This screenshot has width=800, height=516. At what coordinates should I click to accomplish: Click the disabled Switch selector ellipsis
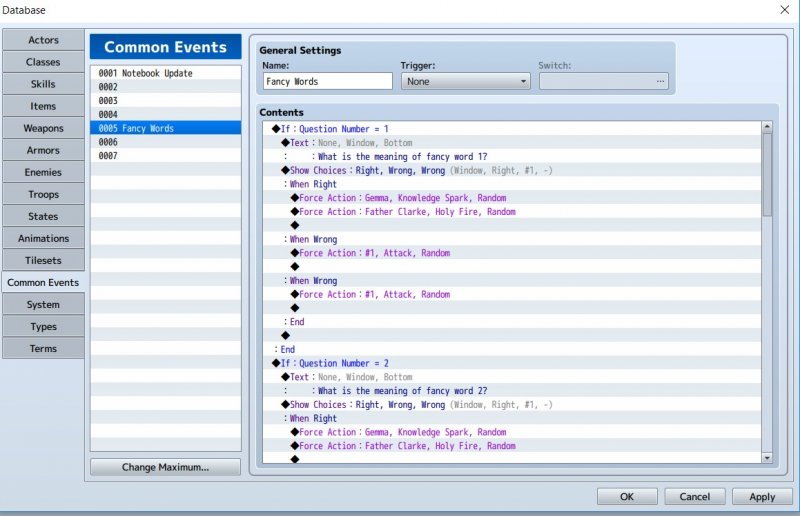[660, 81]
